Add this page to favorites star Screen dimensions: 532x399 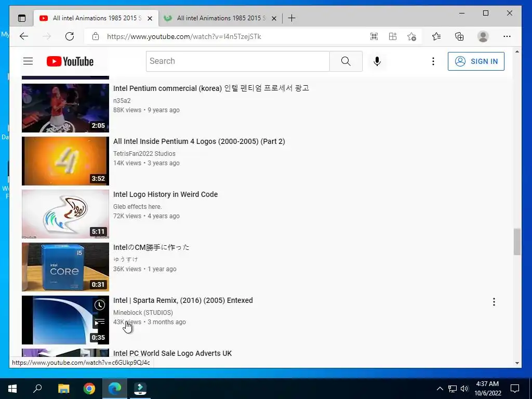[x=411, y=36]
